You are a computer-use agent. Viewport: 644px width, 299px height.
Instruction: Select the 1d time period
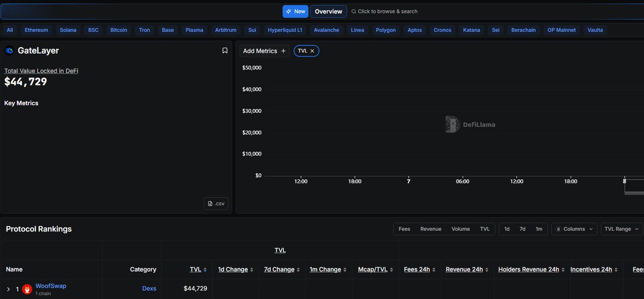(x=507, y=229)
